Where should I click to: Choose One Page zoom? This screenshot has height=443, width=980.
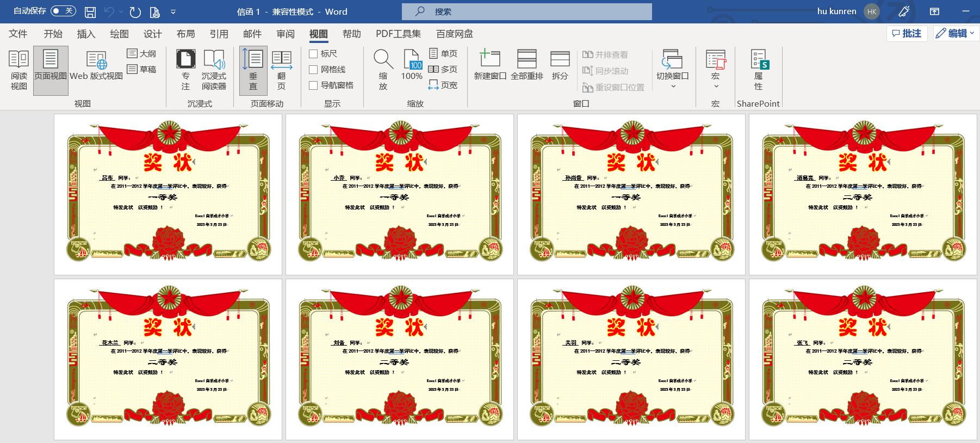[x=443, y=53]
